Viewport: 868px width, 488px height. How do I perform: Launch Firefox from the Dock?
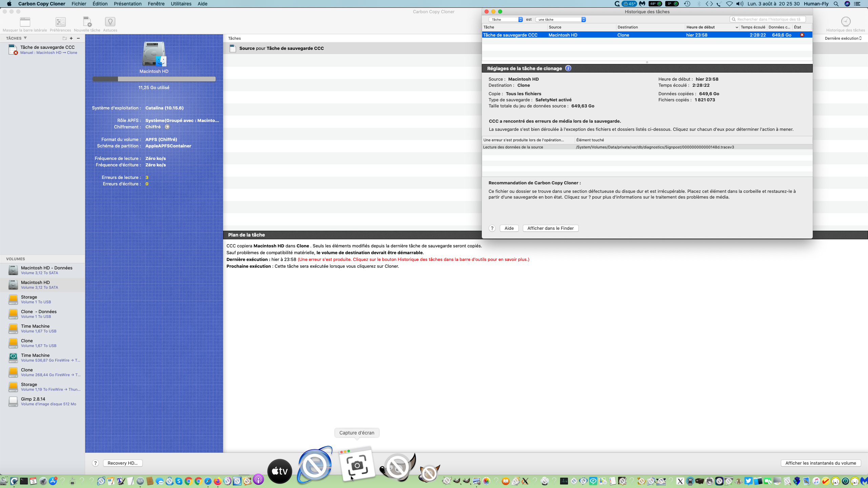pyautogui.click(x=218, y=481)
